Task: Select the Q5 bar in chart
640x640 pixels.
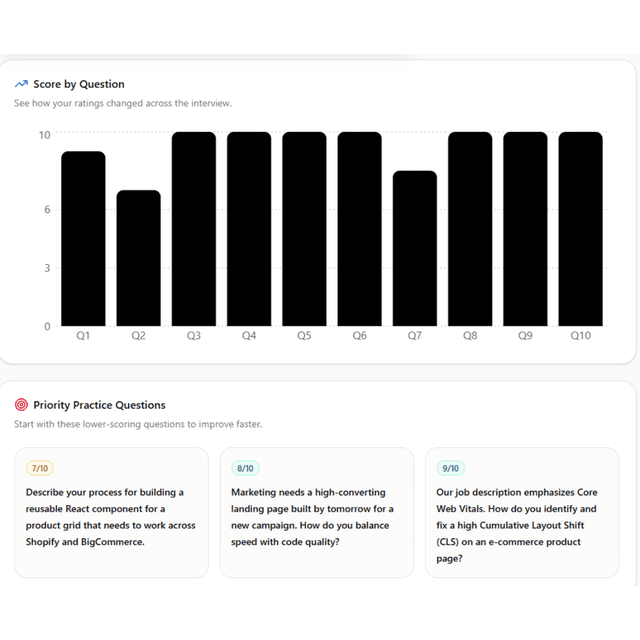Action: click(x=304, y=229)
